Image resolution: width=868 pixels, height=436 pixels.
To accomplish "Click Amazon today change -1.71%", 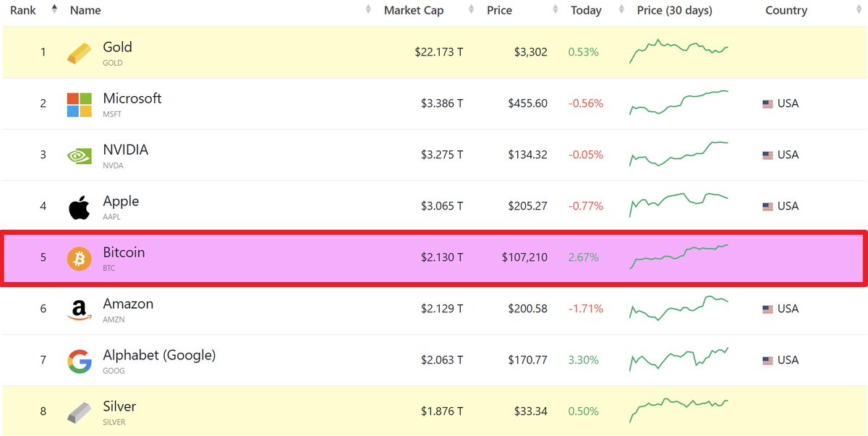I will click(x=586, y=309).
